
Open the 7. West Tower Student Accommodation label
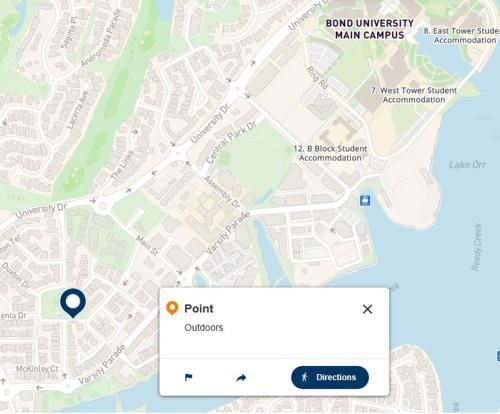coord(414,95)
